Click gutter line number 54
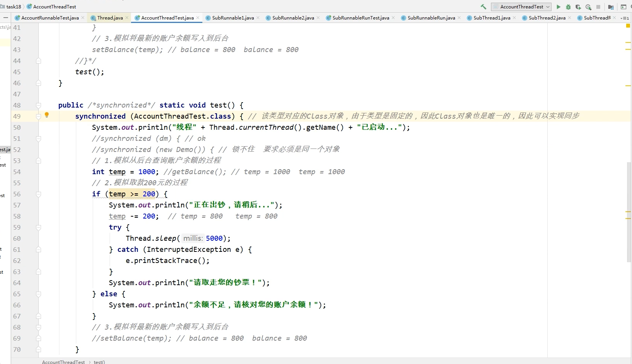 pyautogui.click(x=17, y=172)
